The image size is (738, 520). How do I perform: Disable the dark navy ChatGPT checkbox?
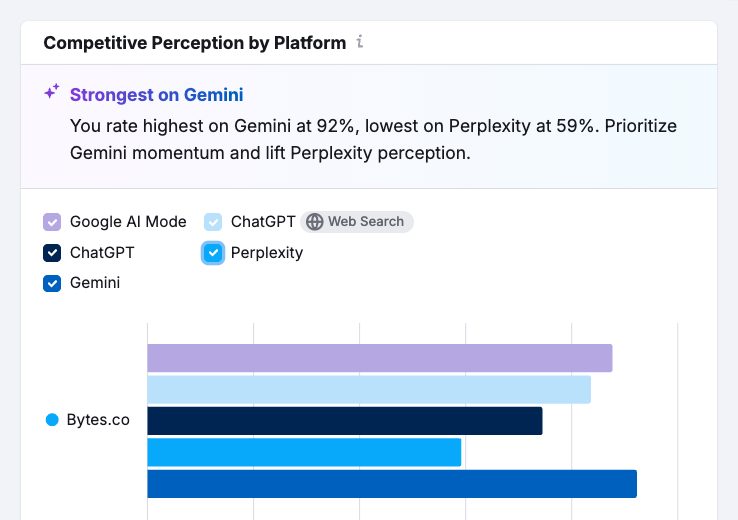(x=53, y=253)
